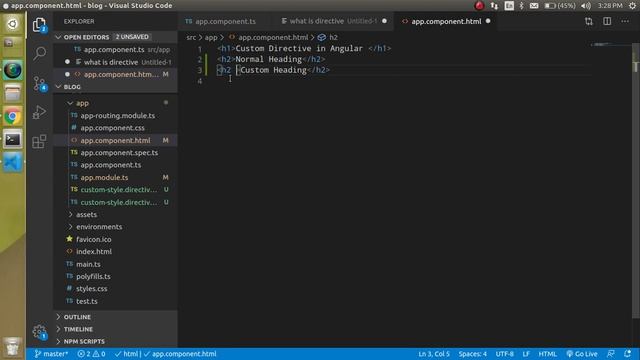Open the editor More Actions menu

click(625, 21)
